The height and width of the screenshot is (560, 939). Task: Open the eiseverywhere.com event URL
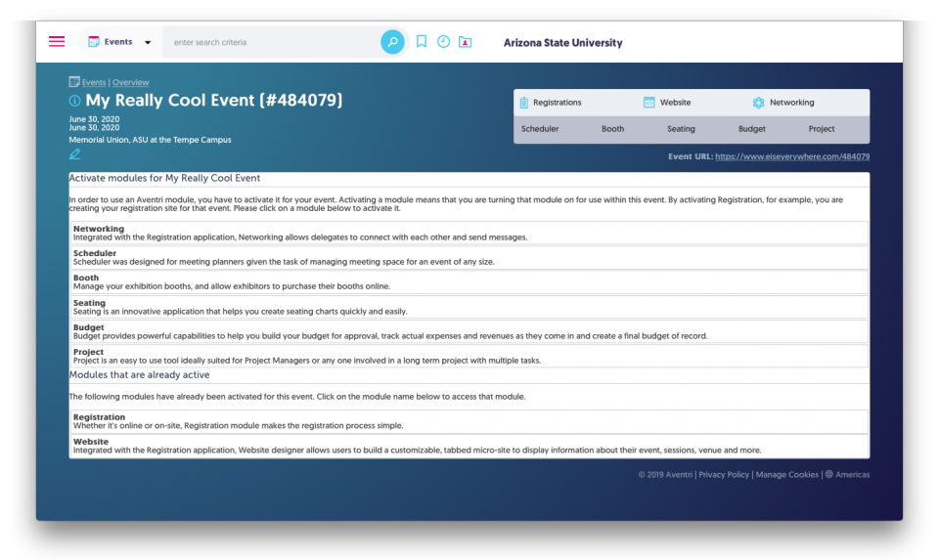[792, 156]
